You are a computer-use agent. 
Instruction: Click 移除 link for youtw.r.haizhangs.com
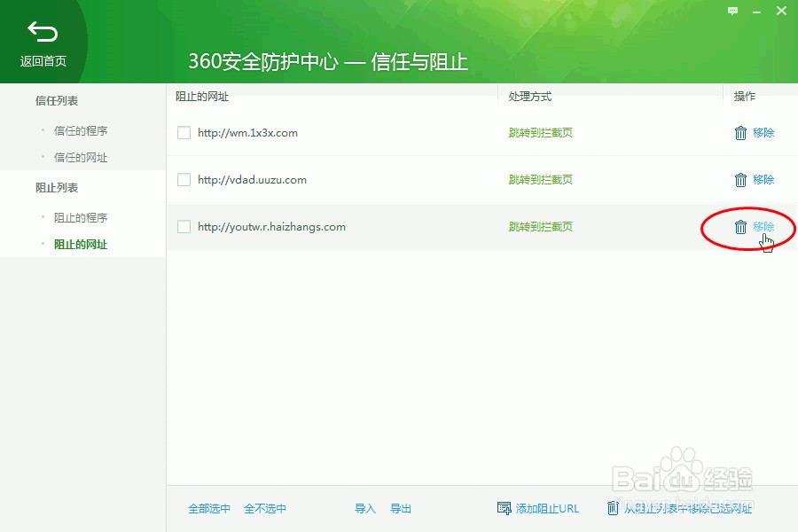[x=763, y=227]
